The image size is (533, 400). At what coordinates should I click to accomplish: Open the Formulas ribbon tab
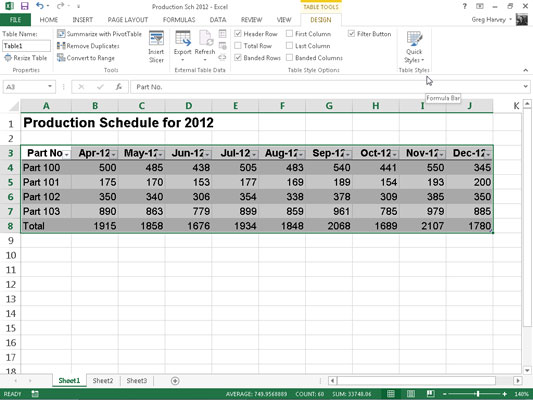pyautogui.click(x=179, y=20)
